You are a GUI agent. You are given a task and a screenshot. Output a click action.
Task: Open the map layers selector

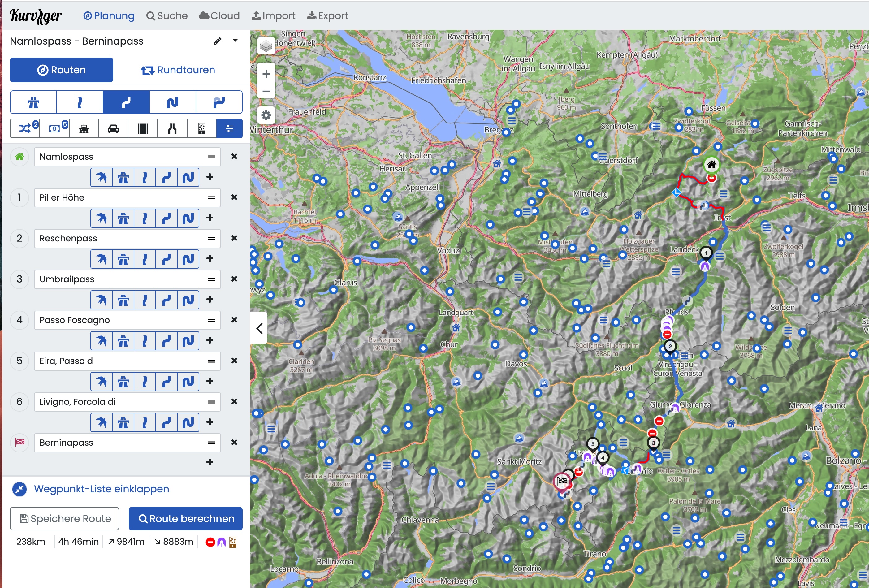point(266,46)
